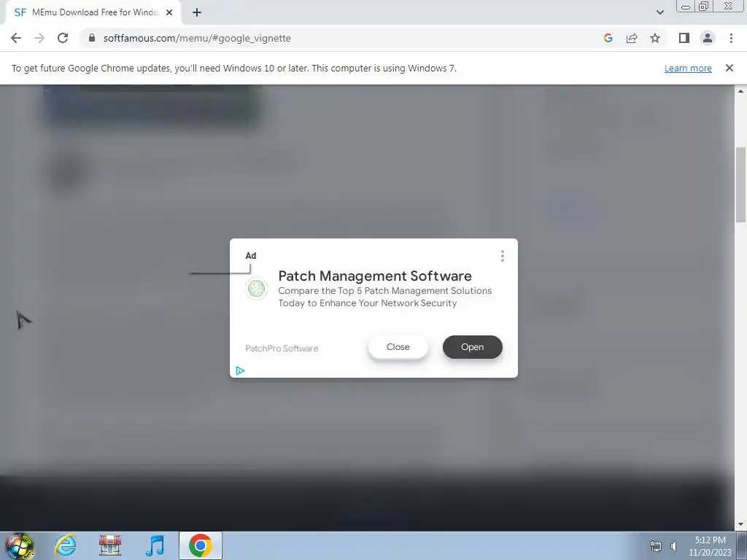Click the scrollbar down arrow
Screen dimensions: 747x560
[x=741, y=525]
